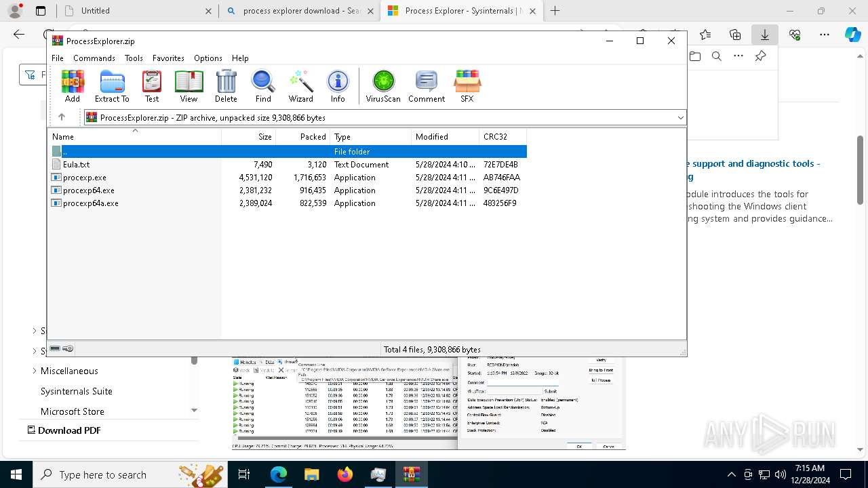The image size is (868, 488).
Task: Click the search magnifier on the web page
Action: click(717, 56)
